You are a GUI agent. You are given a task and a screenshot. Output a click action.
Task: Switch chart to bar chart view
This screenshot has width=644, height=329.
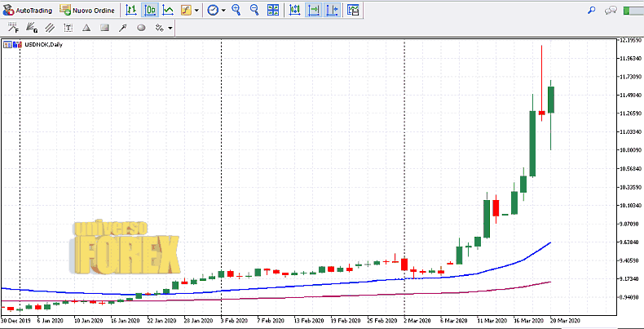[x=131, y=11]
